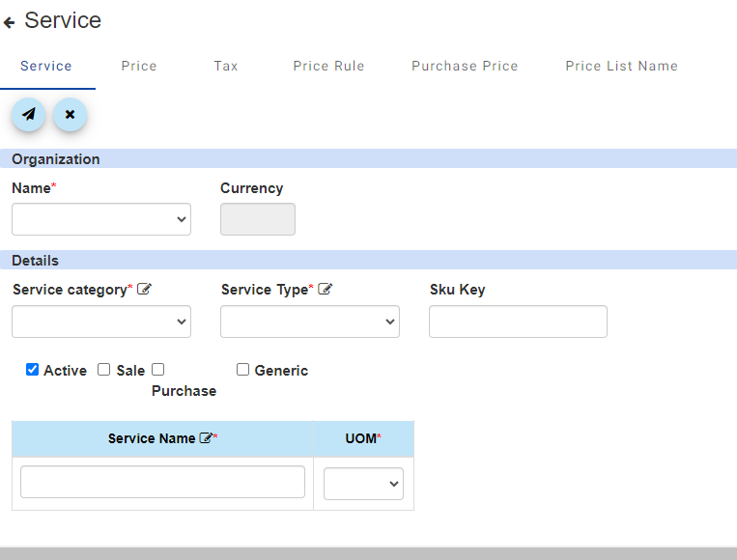Open the Service Type dropdown
The width and height of the screenshot is (737, 560).
coord(310,322)
